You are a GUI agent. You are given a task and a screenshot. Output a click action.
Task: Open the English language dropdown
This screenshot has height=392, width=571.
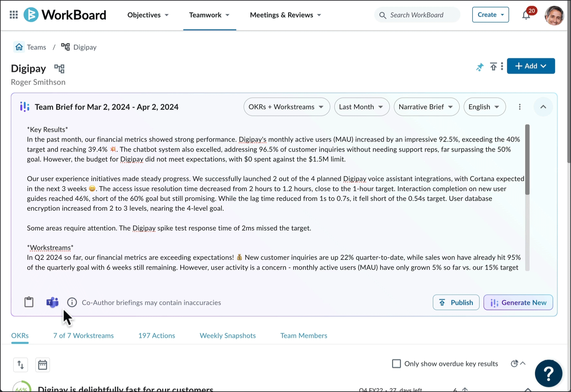tap(485, 107)
